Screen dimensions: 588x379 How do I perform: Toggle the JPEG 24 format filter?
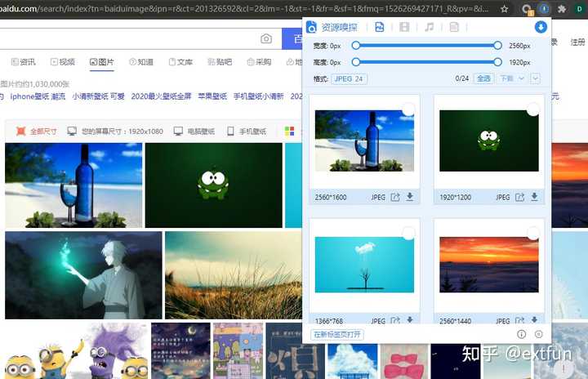click(x=349, y=78)
